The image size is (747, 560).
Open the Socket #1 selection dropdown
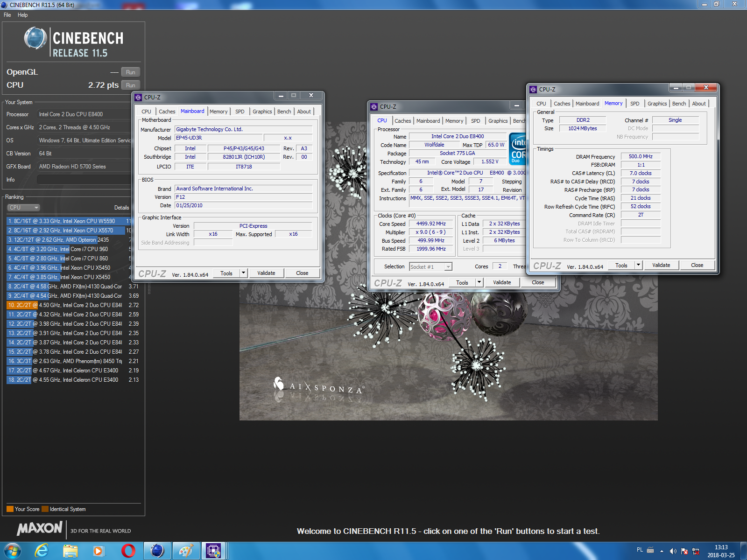pyautogui.click(x=430, y=267)
